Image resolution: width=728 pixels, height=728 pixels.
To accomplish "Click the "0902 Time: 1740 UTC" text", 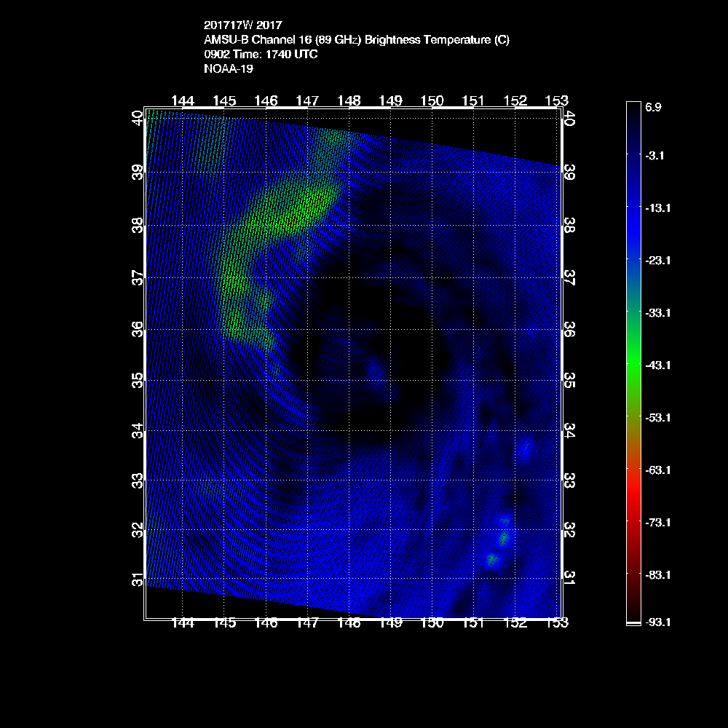I will click(x=261, y=55).
